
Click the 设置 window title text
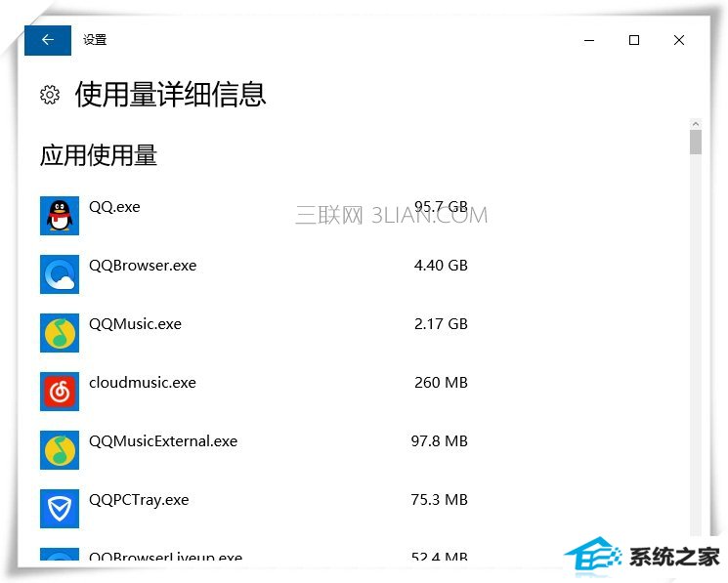click(95, 40)
